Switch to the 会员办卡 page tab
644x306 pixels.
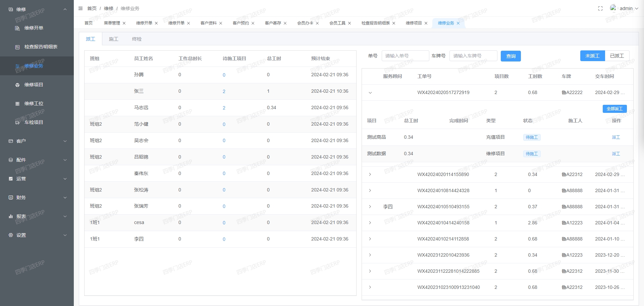click(x=305, y=23)
